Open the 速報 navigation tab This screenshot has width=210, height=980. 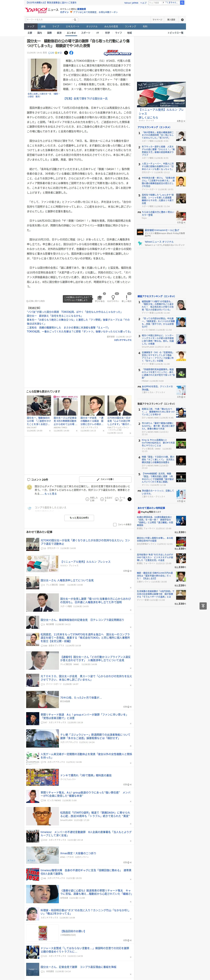coord(43,27)
